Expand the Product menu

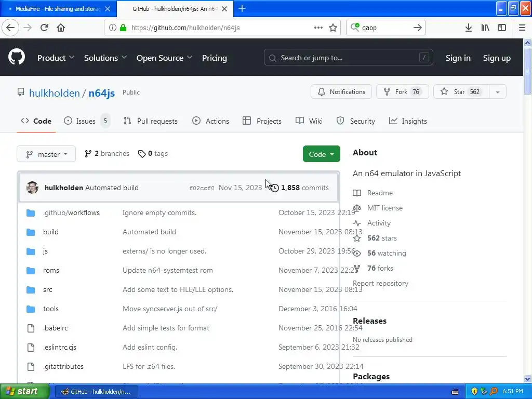tap(56, 58)
